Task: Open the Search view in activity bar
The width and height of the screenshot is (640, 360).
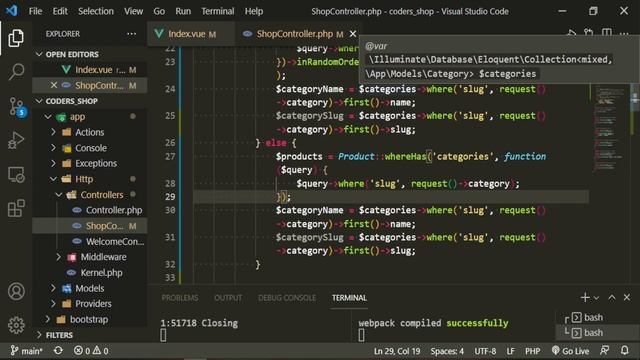Action: [16, 71]
